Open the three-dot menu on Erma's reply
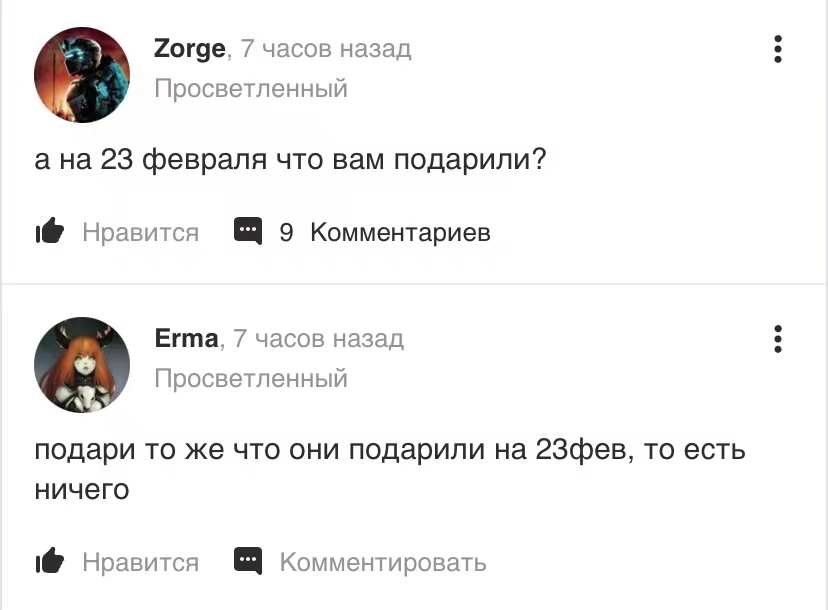The image size is (828, 610). (777, 339)
